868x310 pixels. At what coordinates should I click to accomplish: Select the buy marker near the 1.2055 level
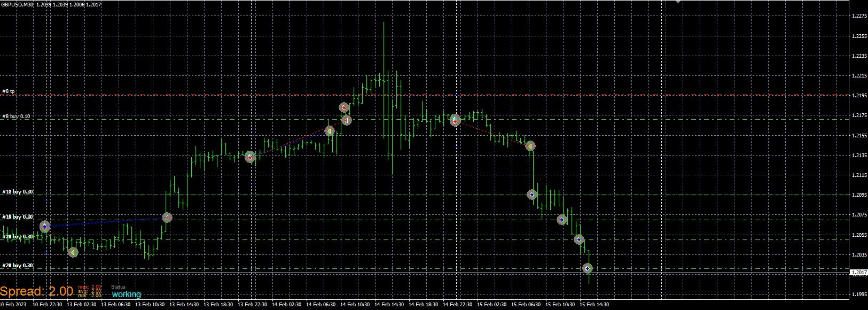(579, 239)
